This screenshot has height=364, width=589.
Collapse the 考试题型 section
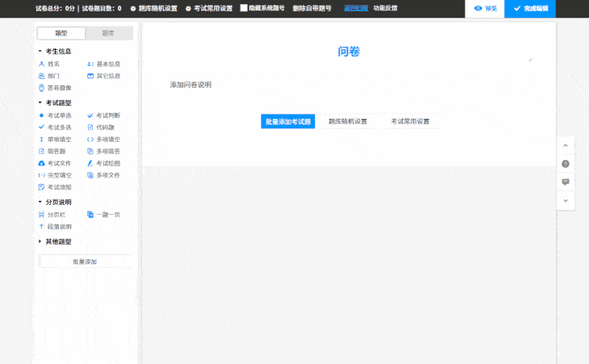[55, 103]
